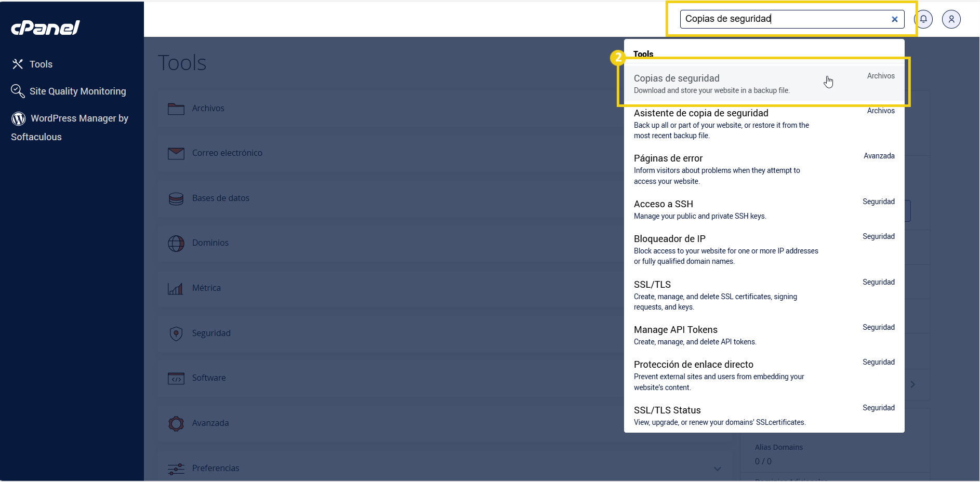Open the Dominios globe icon

176,243
